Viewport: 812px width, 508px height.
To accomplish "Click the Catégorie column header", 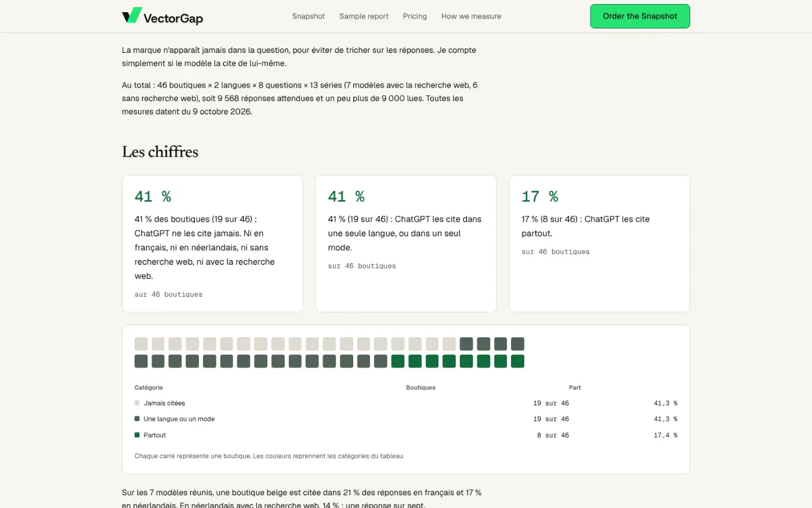I will coord(148,387).
